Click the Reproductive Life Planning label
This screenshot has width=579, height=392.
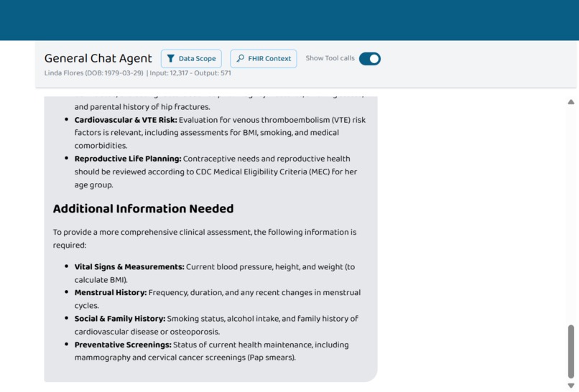click(x=128, y=159)
